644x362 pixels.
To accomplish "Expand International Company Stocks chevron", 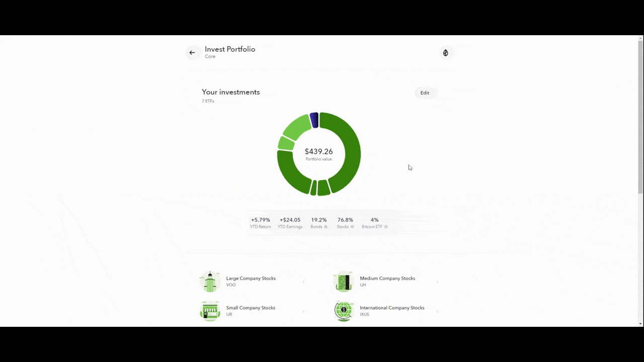I will tap(437, 311).
